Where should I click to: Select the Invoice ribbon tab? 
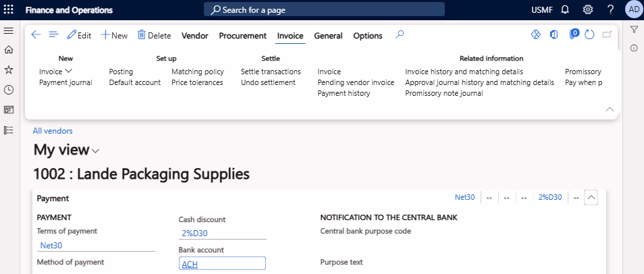pos(290,36)
